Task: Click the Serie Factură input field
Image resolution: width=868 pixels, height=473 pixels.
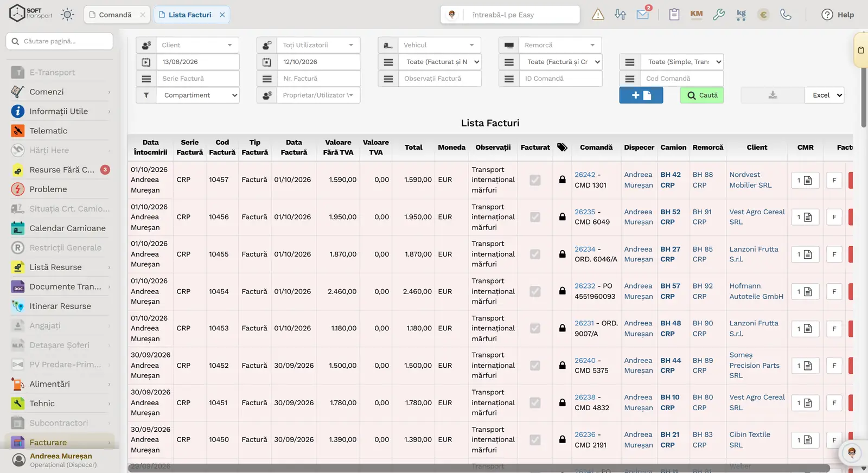Action: (197, 79)
